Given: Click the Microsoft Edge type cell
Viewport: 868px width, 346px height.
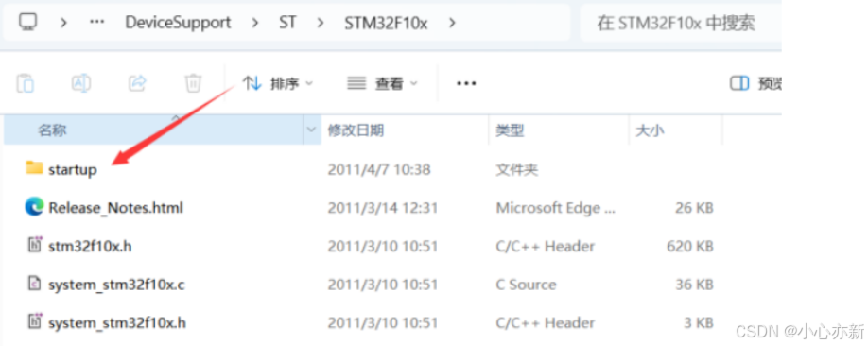Looking at the screenshot, I should [x=555, y=208].
